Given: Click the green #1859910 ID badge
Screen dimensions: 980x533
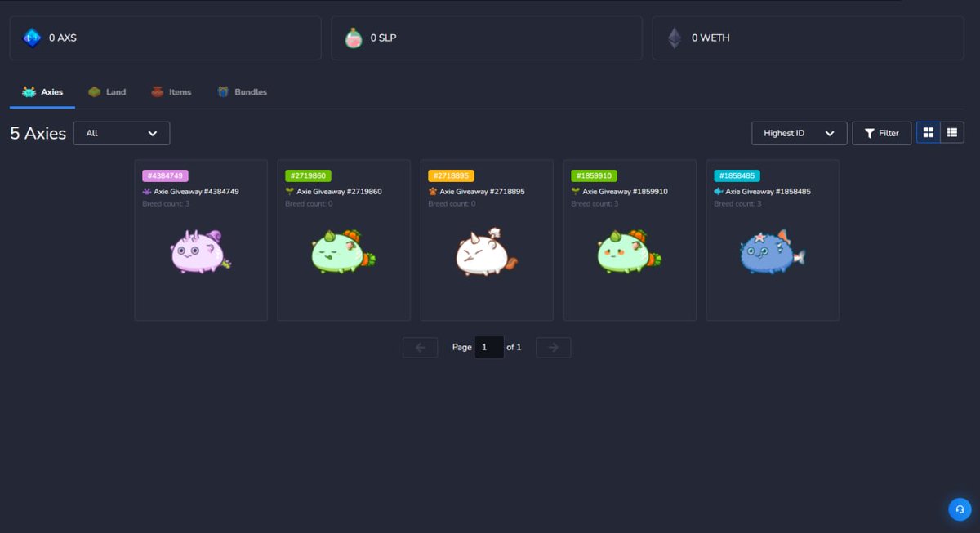Looking at the screenshot, I should point(594,175).
